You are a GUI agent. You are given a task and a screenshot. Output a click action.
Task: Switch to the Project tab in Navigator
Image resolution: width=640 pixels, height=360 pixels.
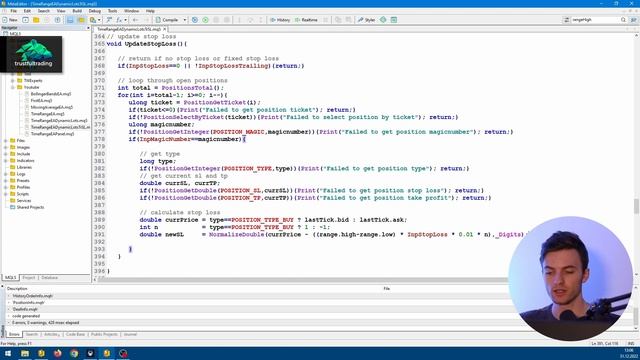click(29, 278)
